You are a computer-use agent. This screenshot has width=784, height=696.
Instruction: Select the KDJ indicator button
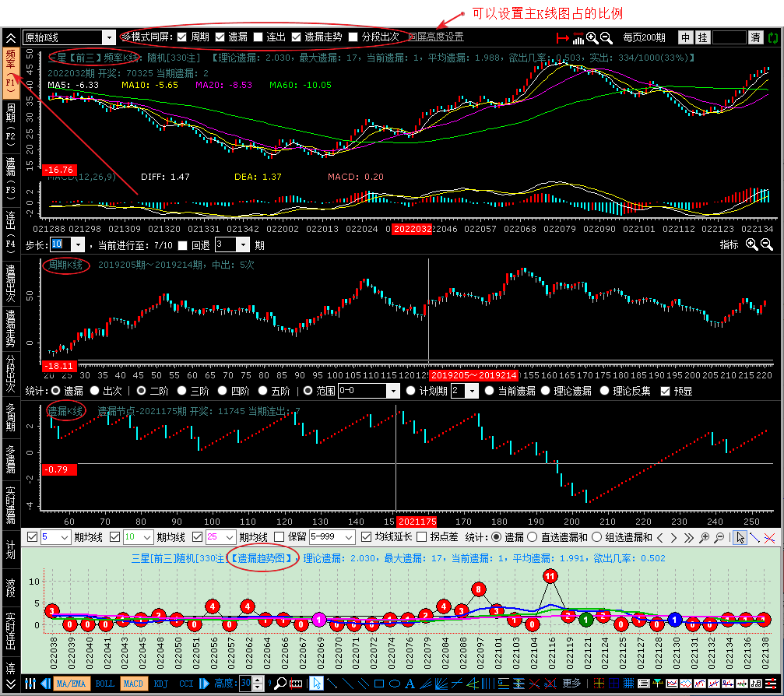pos(161,684)
